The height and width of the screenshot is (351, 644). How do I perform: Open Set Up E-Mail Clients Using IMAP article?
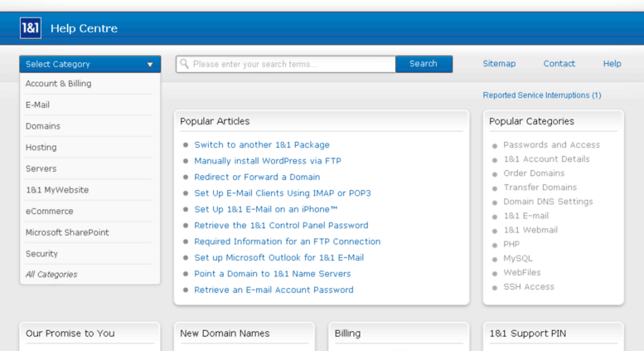(283, 193)
